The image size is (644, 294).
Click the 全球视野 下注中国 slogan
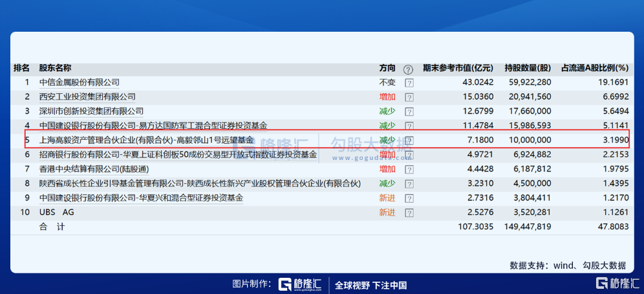371,285
